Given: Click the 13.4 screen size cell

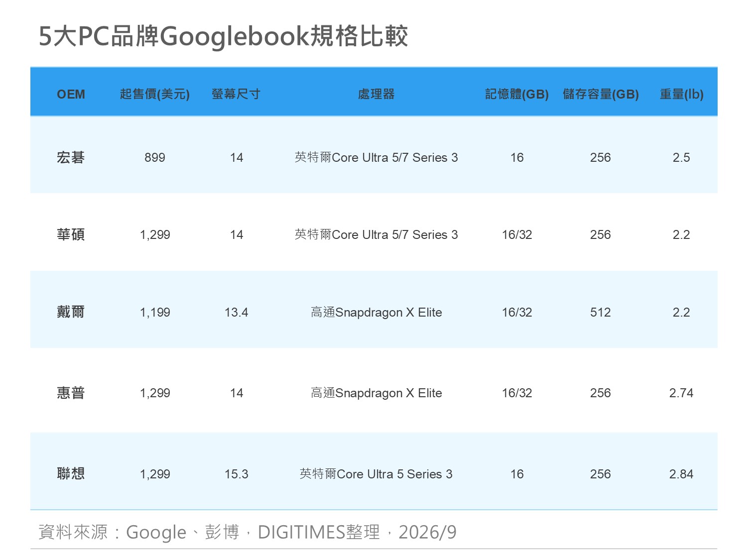Looking at the screenshot, I should [236, 313].
